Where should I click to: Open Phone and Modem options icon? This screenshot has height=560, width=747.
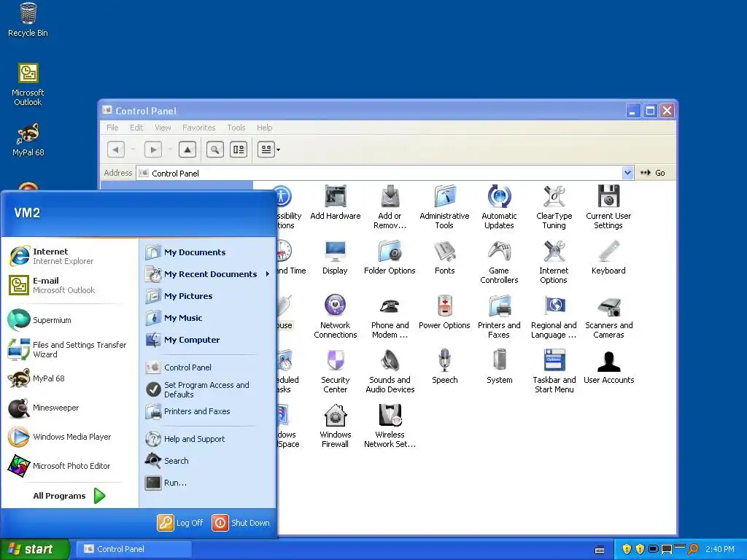(390, 316)
